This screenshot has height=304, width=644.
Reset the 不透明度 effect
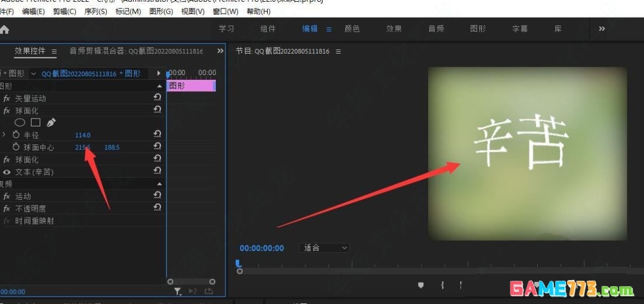point(157,207)
